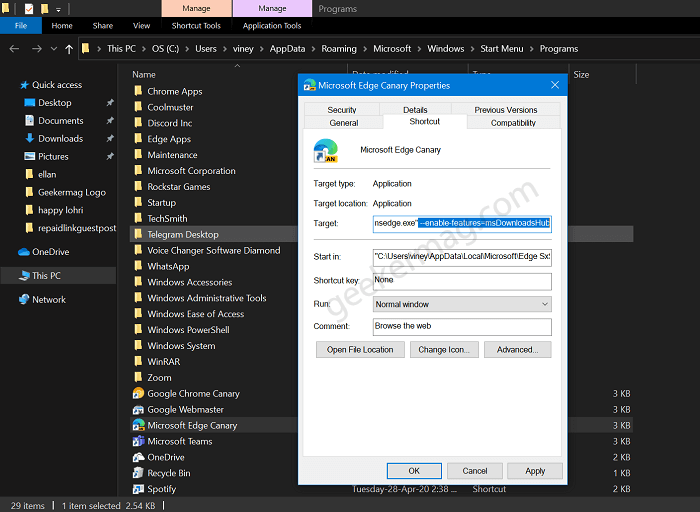Image resolution: width=700 pixels, height=512 pixels.
Task: Switch to the Previous Versions tab
Action: 506,110
